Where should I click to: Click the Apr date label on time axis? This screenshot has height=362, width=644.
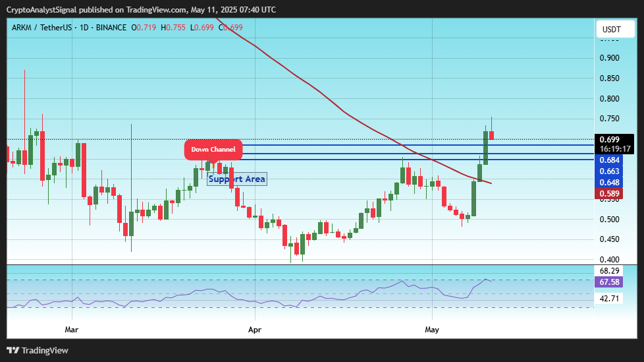(255, 330)
